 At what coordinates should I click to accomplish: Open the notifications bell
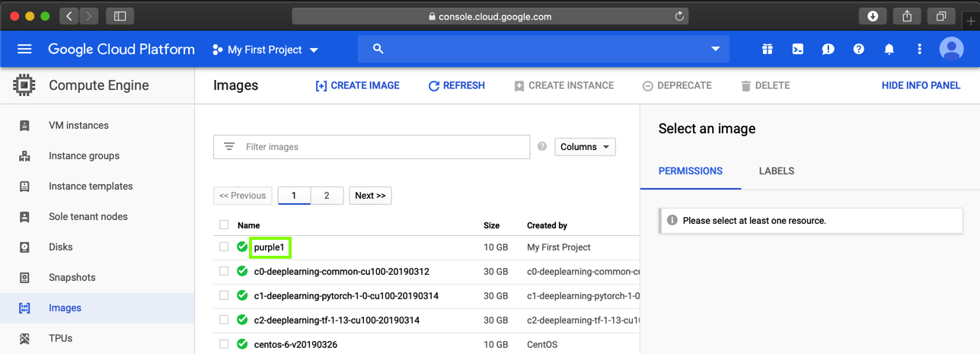tap(889, 49)
